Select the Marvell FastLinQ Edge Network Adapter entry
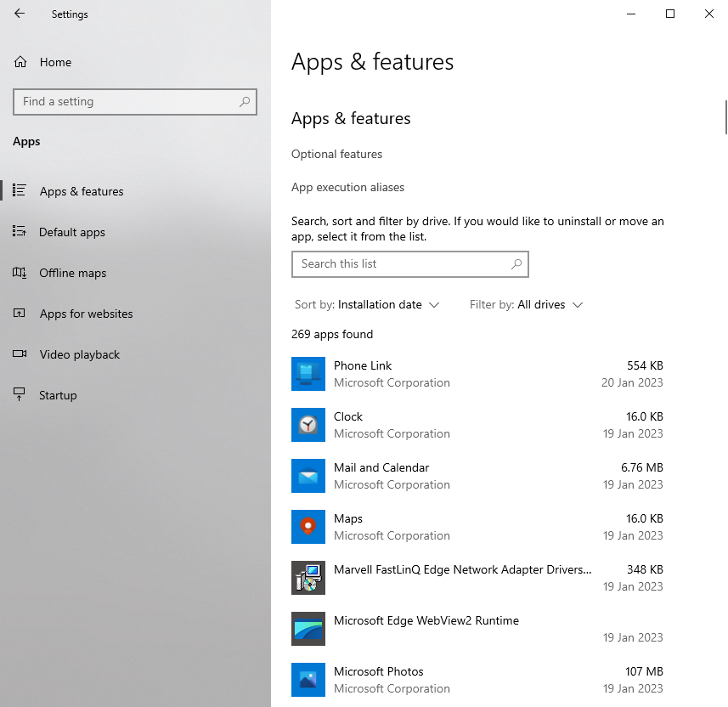The width and height of the screenshot is (728, 707). point(462,570)
